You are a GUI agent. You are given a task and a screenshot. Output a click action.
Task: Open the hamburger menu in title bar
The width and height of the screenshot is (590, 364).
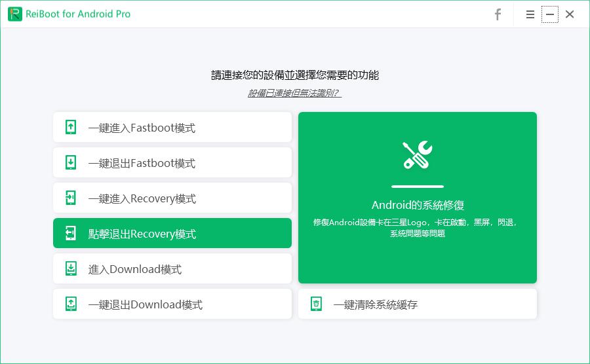530,14
